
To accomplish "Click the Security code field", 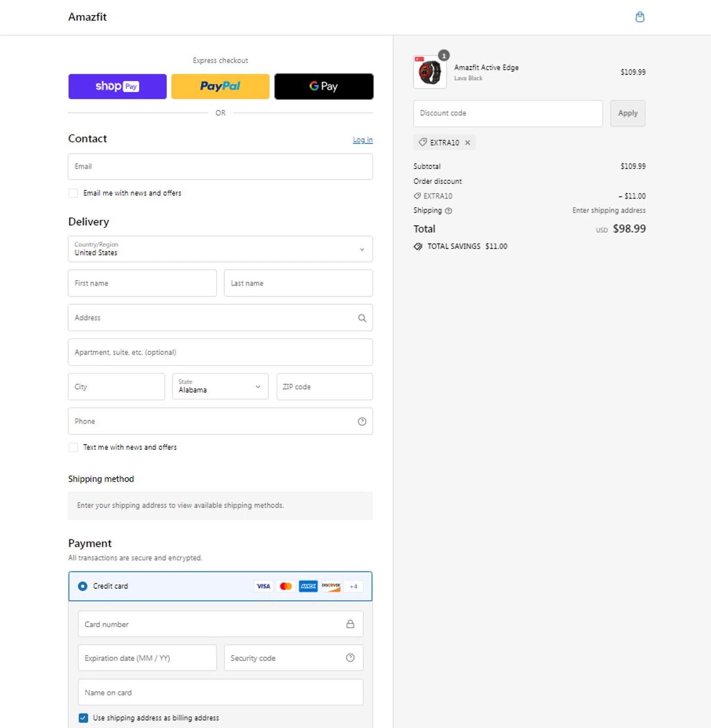I will pos(293,658).
